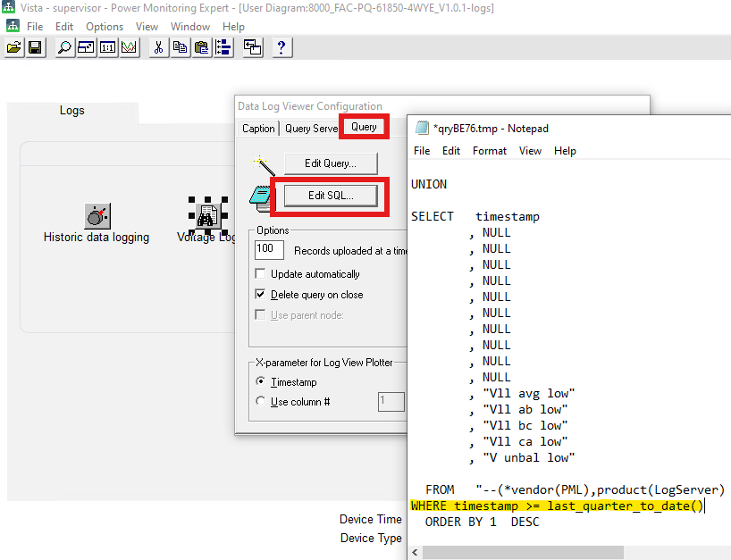Click the query wizard wand icon

264,165
